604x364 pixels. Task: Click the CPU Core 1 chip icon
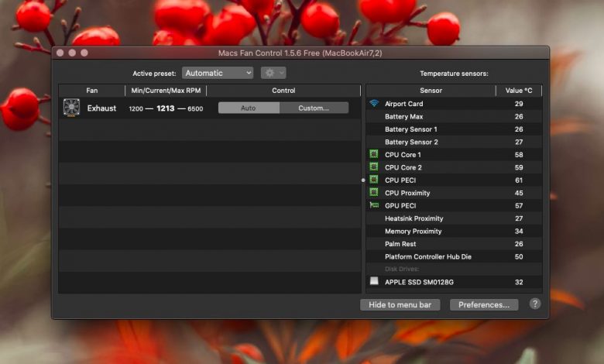pos(374,154)
